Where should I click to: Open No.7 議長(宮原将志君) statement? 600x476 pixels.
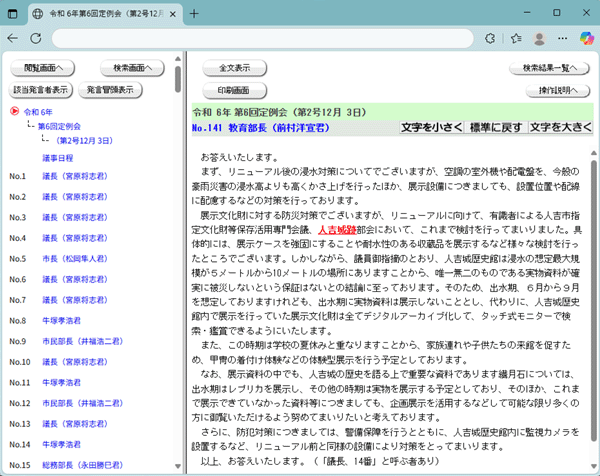pyautogui.click(x=75, y=300)
